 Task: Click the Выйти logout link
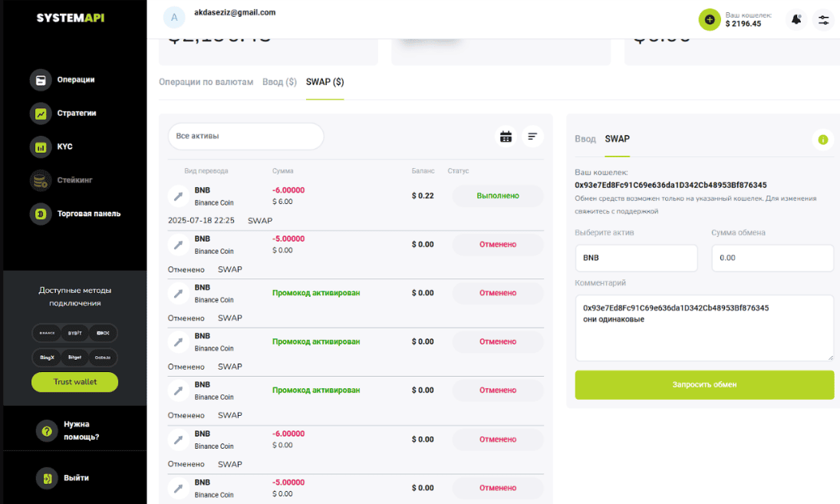tap(76, 478)
